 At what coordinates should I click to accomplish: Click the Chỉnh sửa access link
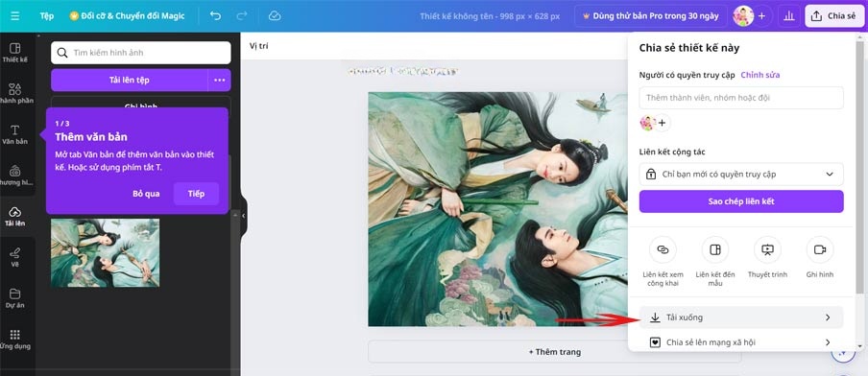click(x=760, y=75)
